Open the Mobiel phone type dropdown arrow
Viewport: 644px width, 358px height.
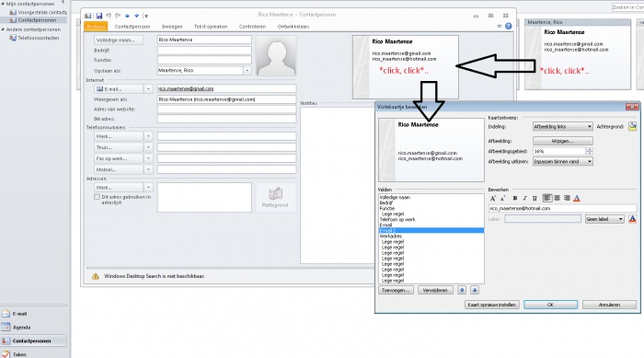[x=148, y=169]
